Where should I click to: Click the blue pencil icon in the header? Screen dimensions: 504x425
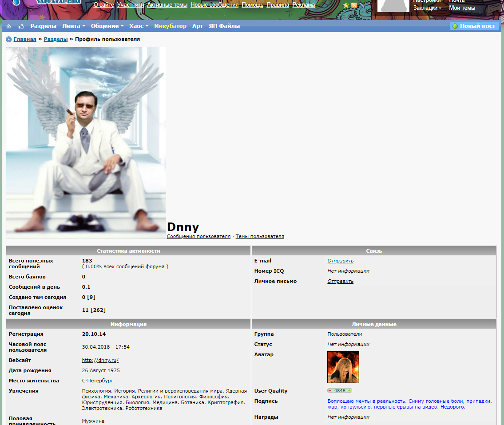click(362, 5)
